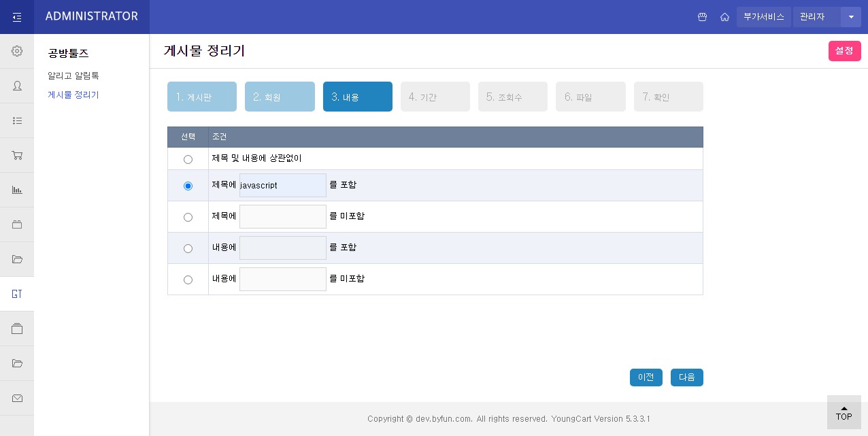Open the 관리자 account dropdown arrow
This screenshot has height=436, width=868.
pyautogui.click(x=850, y=17)
